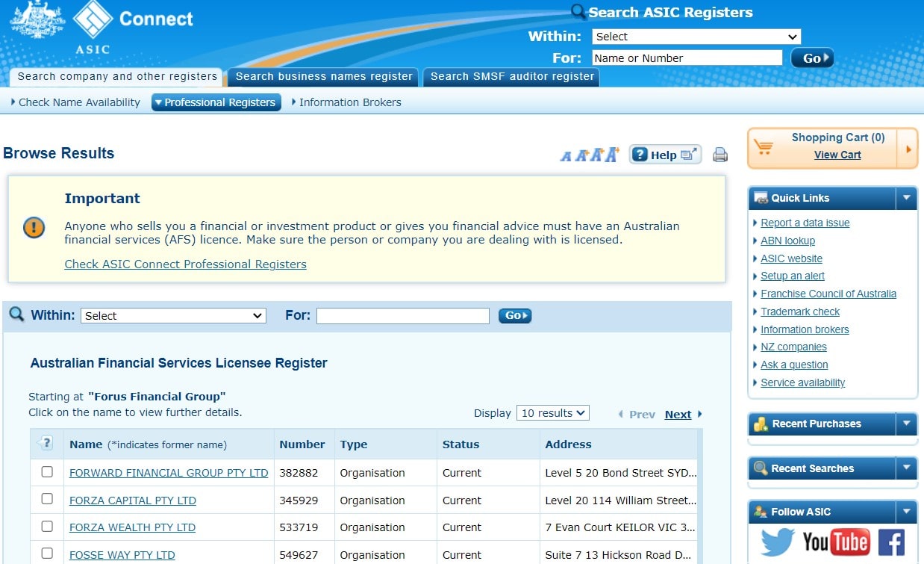924x564 pixels.
Task: Click the print page printer icon
Action: point(720,155)
